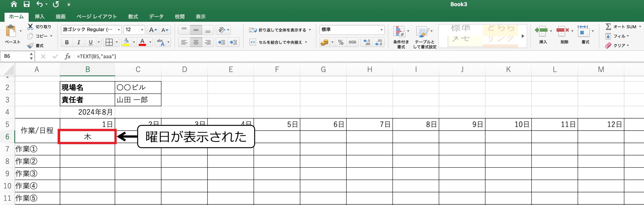Open the 数式 tab

click(133, 17)
